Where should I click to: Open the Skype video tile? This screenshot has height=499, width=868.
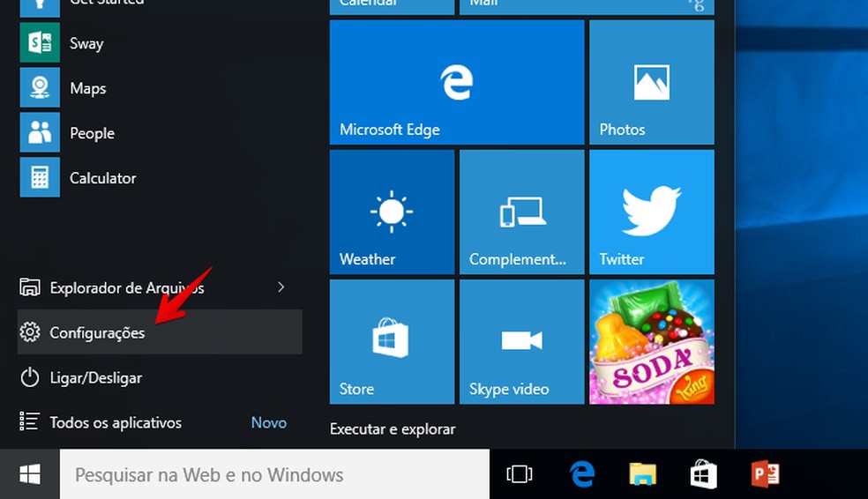(x=521, y=341)
